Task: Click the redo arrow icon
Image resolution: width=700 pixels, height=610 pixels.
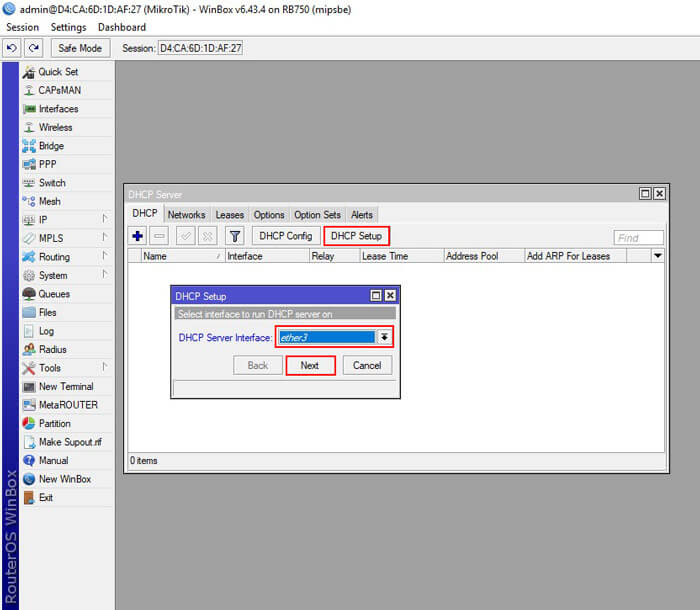Action: coord(33,48)
